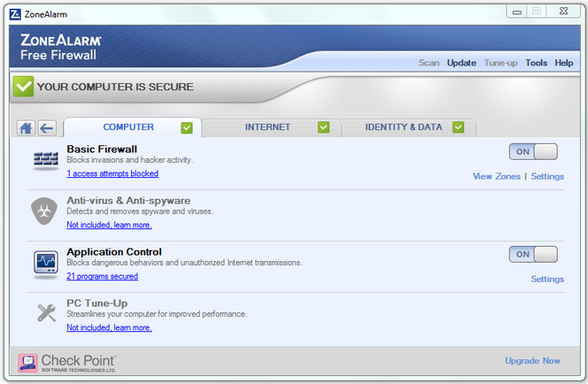Image resolution: width=588 pixels, height=384 pixels.
Task: Click the 'Application Control' heading text
Action: pyautogui.click(x=114, y=251)
